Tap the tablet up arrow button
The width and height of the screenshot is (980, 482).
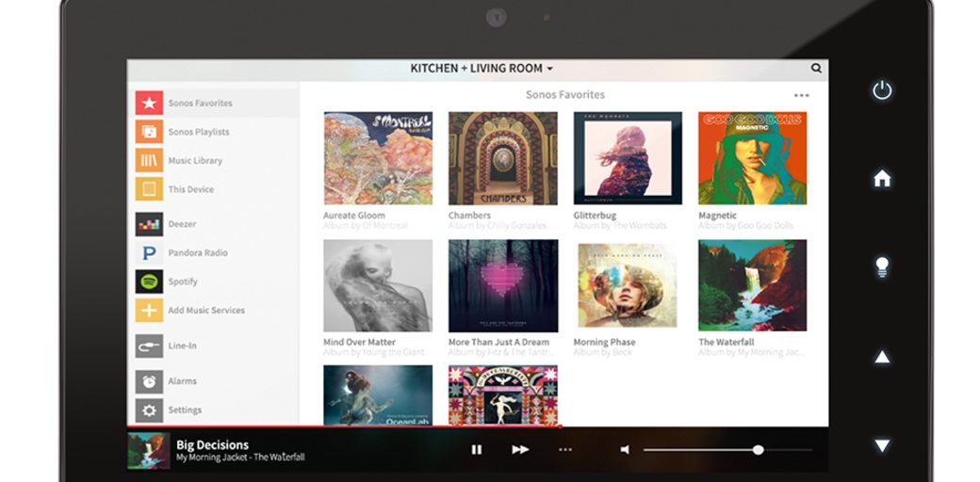pyautogui.click(x=882, y=357)
